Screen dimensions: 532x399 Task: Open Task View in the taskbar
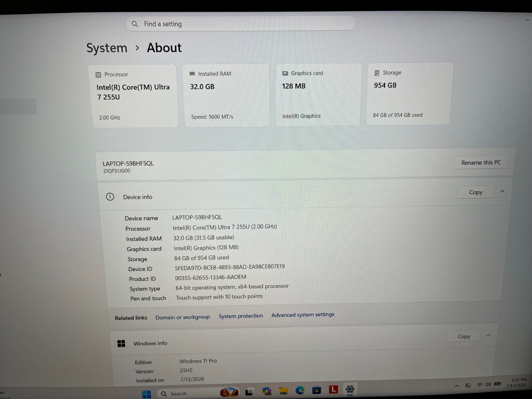[249, 392]
